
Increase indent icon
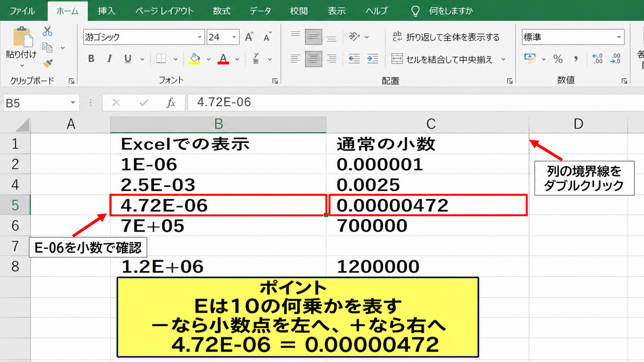[372, 59]
